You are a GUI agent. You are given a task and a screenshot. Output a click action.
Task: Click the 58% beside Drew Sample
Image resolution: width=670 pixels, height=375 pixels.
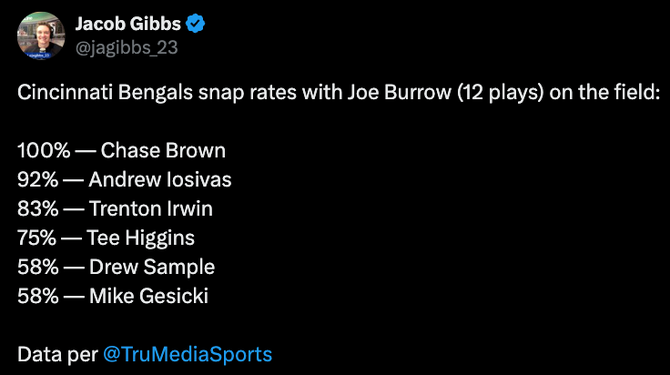point(38,267)
